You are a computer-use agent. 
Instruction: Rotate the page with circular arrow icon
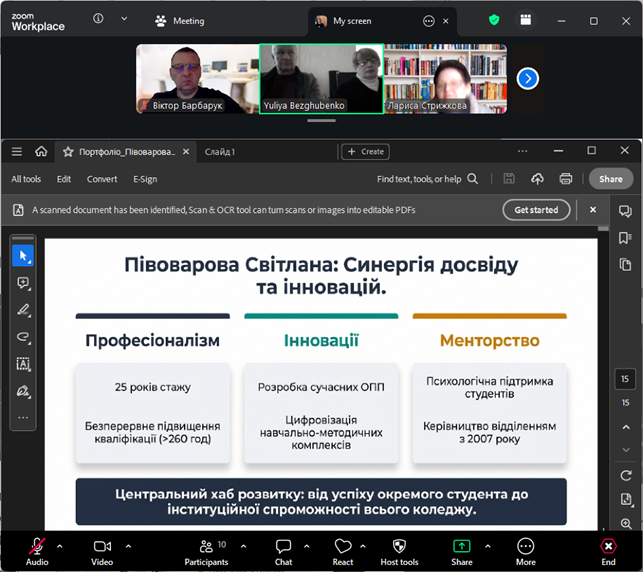[x=626, y=476]
